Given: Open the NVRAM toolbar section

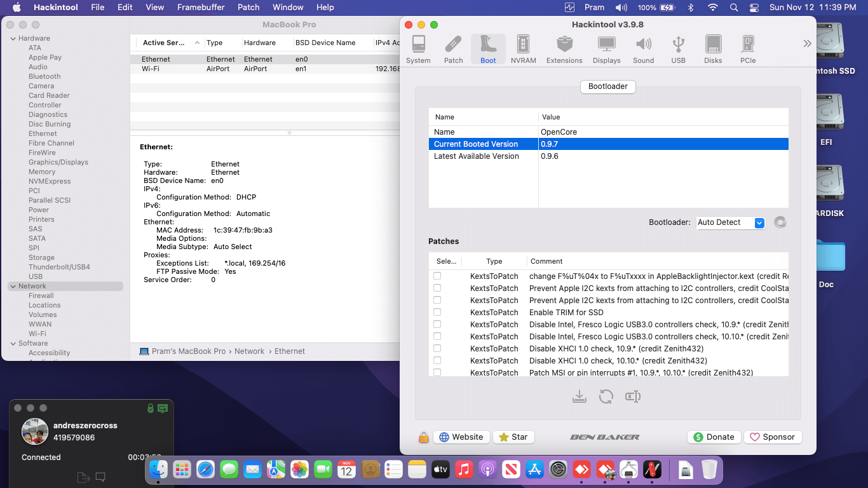Looking at the screenshot, I should pos(523,50).
